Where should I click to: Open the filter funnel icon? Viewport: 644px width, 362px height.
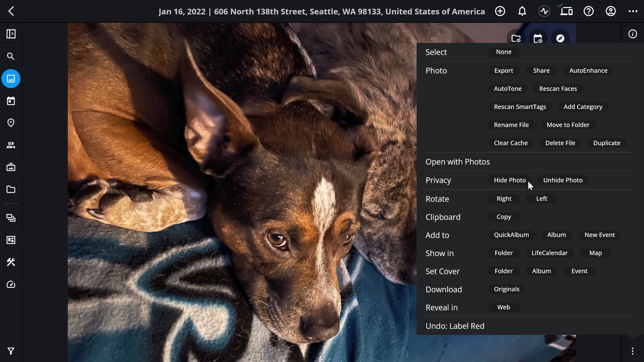point(11,351)
